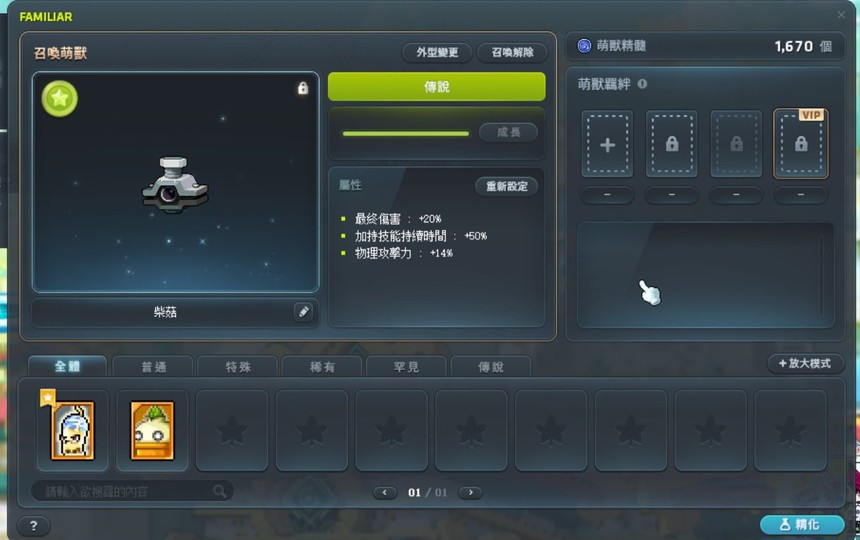Select the mushroom familiar card thumbnail
The height and width of the screenshot is (540, 860).
(x=152, y=430)
